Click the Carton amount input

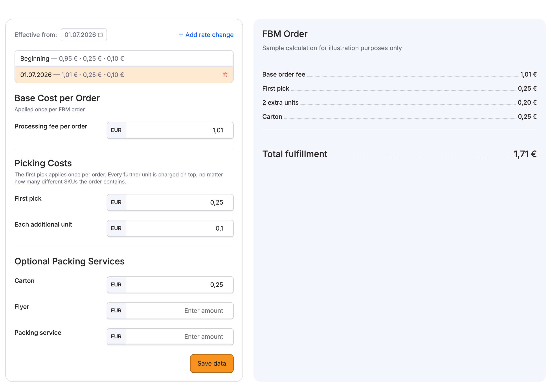[179, 285]
